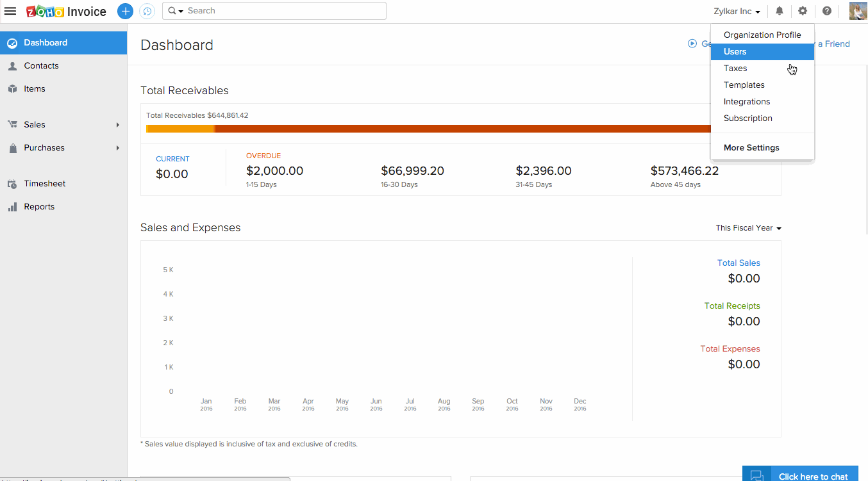Screen dimensions: 868x481
Task: Click the user profile avatar
Action: tap(858, 11)
